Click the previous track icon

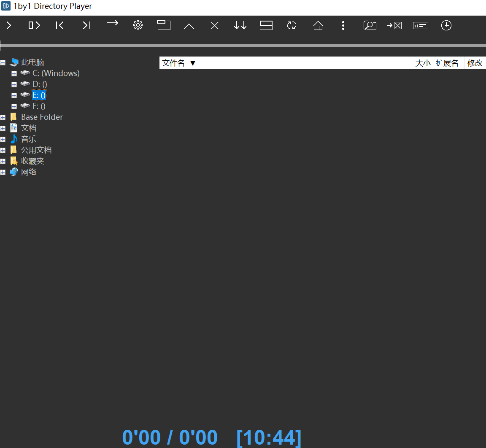click(x=60, y=26)
